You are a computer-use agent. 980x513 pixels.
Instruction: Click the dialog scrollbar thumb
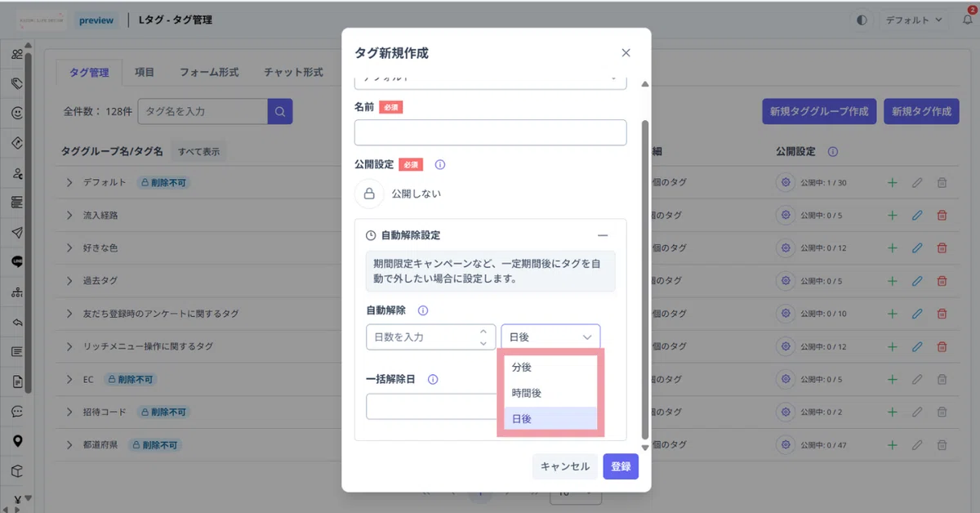tap(645, 278)
